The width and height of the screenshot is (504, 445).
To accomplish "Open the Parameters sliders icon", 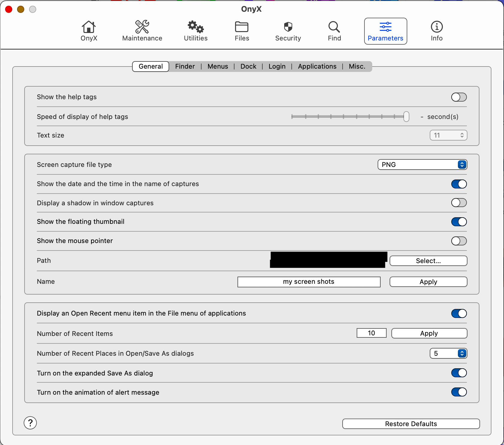I will click(386, 31).
